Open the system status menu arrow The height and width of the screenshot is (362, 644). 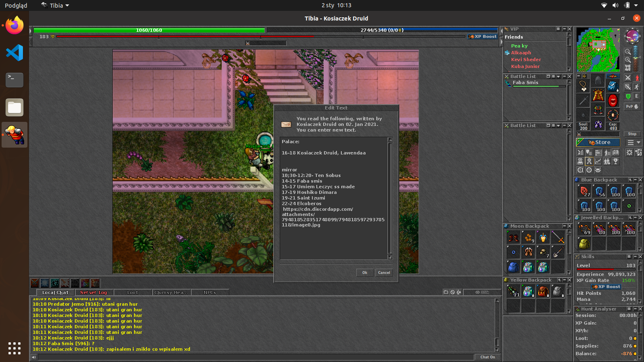[636, 5]
